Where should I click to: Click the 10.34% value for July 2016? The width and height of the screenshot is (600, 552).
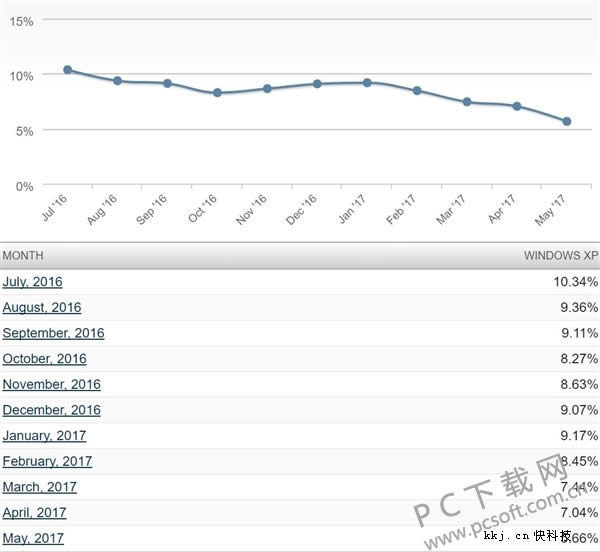(576, 282)
